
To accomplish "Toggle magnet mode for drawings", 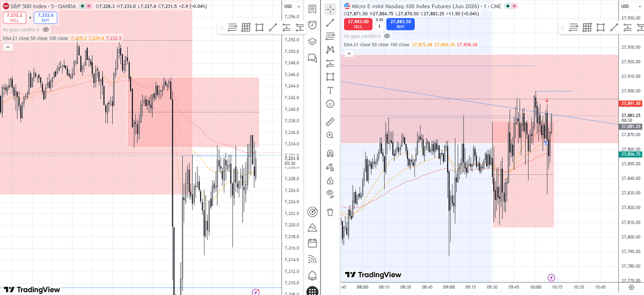I will (330, 153).
